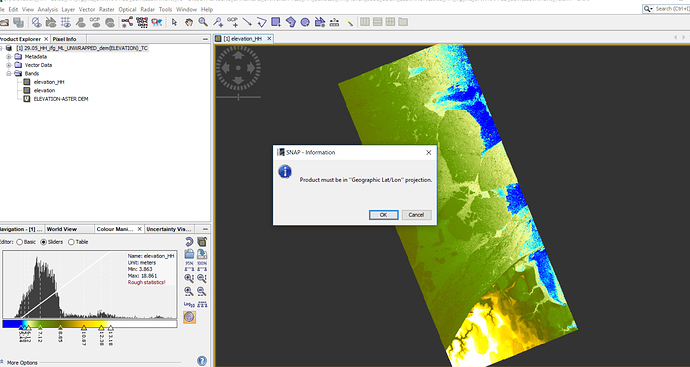Viewport: 690px width, 367px height.
Task: Expand the Metadata tree node
Action: point(9,57)
